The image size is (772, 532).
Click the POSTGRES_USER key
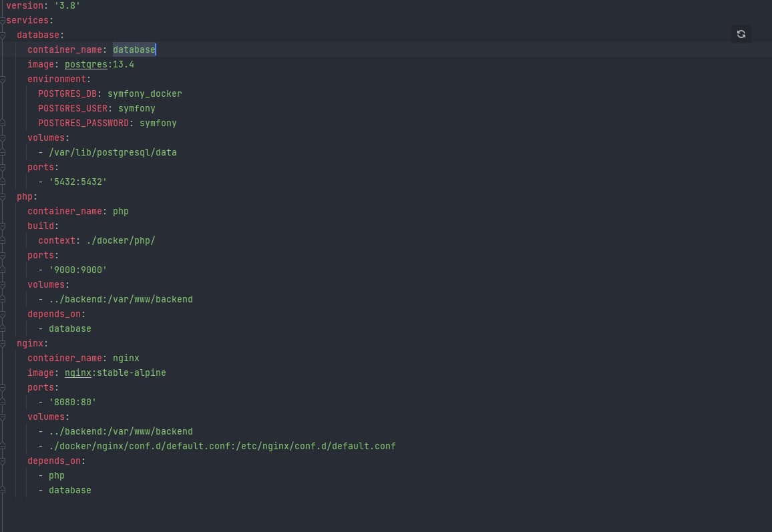pyautogui.click(x=73, y=108)
